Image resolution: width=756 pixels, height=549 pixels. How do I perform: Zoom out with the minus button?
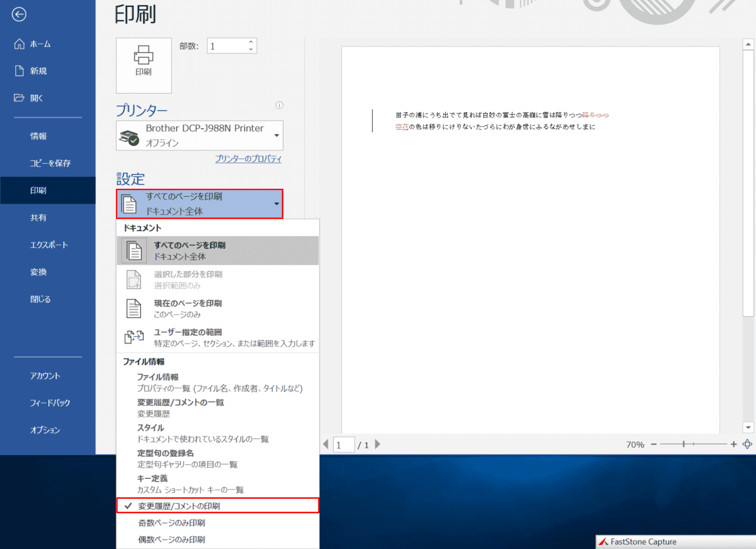[x=654, y=444]
